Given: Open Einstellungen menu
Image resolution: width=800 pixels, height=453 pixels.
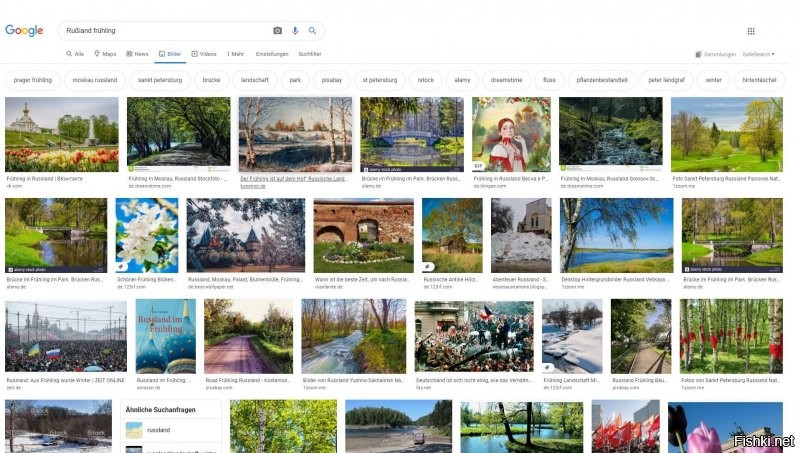Looking at the screenshot, I should (272, 54).
